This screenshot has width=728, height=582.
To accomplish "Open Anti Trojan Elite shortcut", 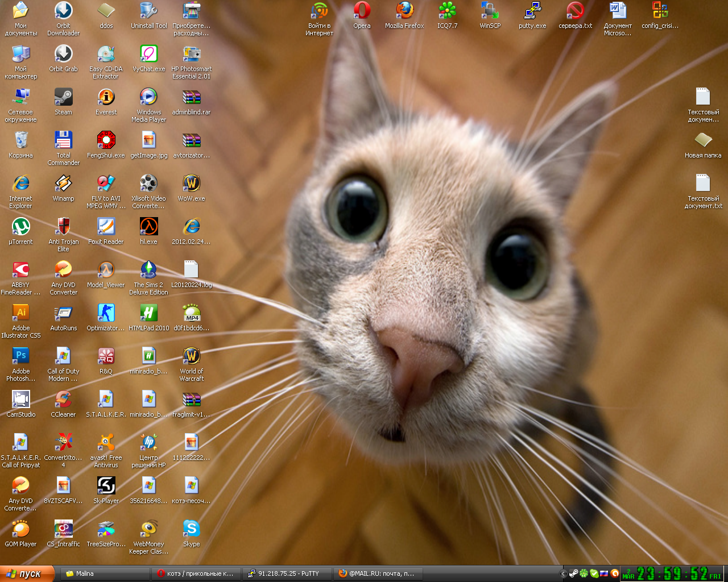I will (63, 227).
